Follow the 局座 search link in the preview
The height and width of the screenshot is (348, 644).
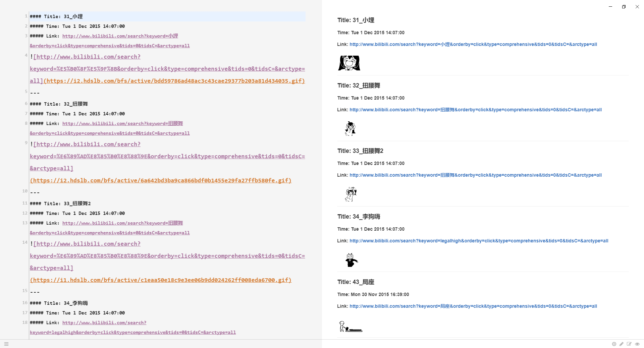[473, 306]
